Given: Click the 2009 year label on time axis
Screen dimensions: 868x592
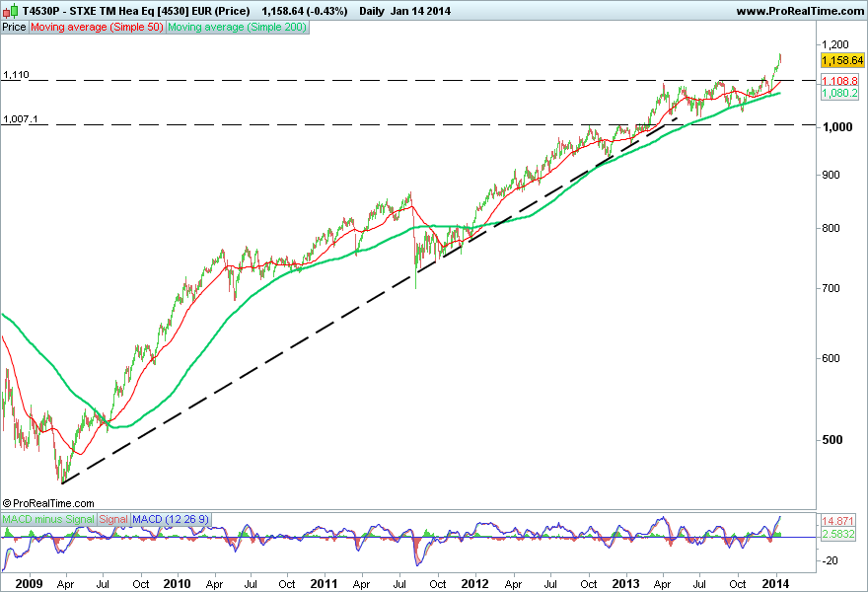Looking at the screenshot, I should 29,584.
